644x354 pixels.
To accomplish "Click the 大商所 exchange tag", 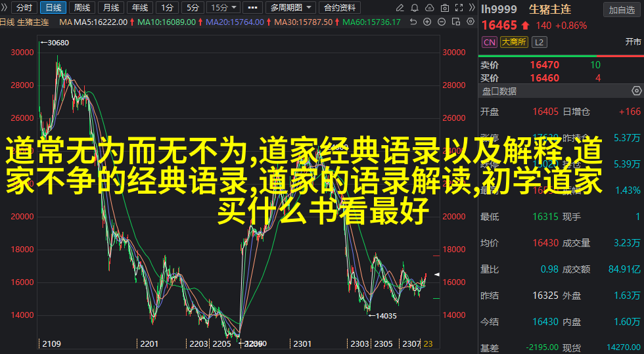I will pyautogui.click(x=513, y=42).
